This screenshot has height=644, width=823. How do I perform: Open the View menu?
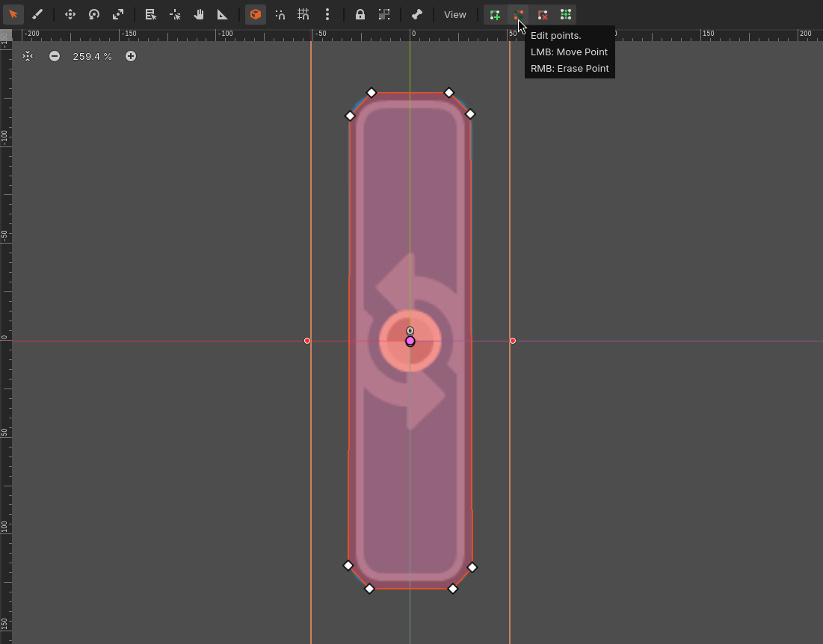click(455, 15)
